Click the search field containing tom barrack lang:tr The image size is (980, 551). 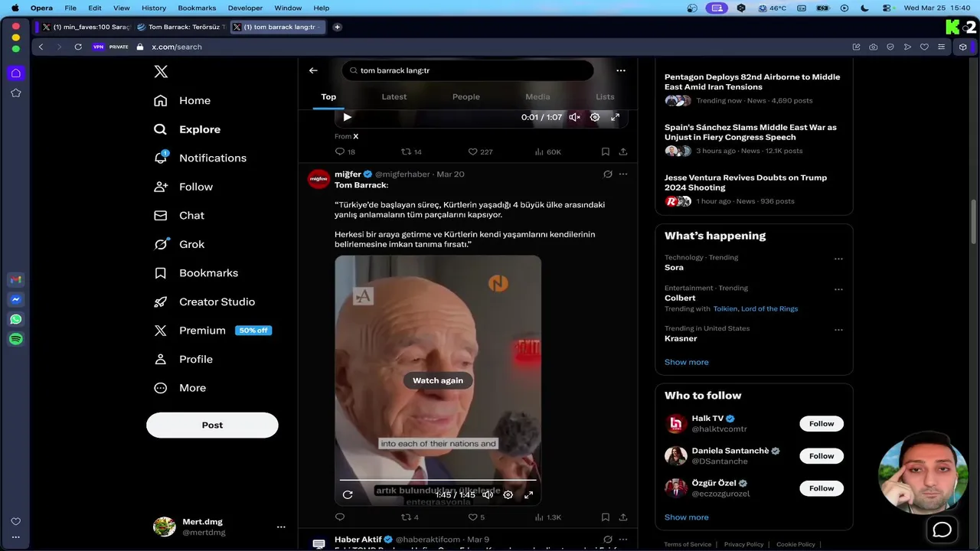468,70
